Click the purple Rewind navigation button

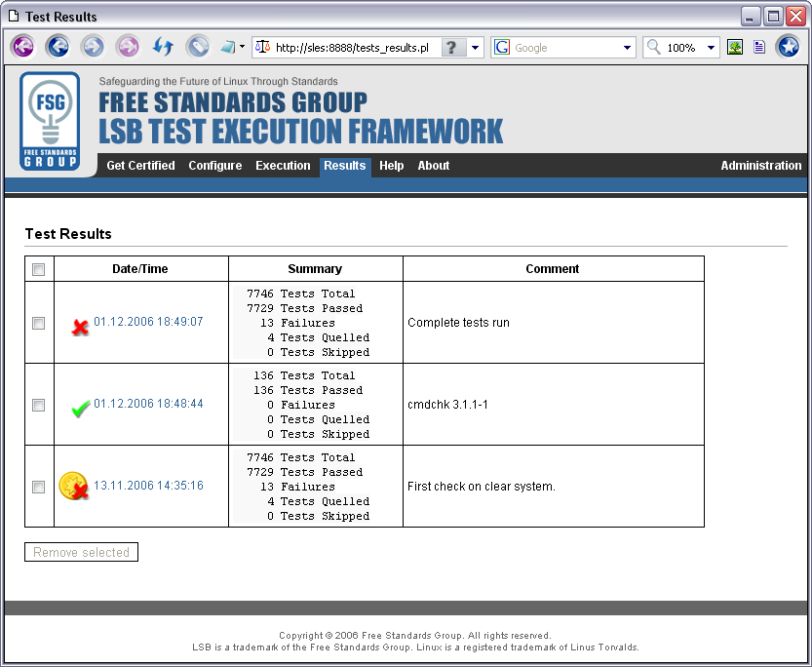tap(22, 47)
